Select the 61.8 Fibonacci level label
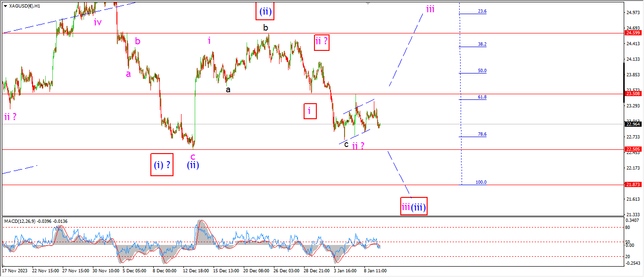644x277 pixels. 482,97
